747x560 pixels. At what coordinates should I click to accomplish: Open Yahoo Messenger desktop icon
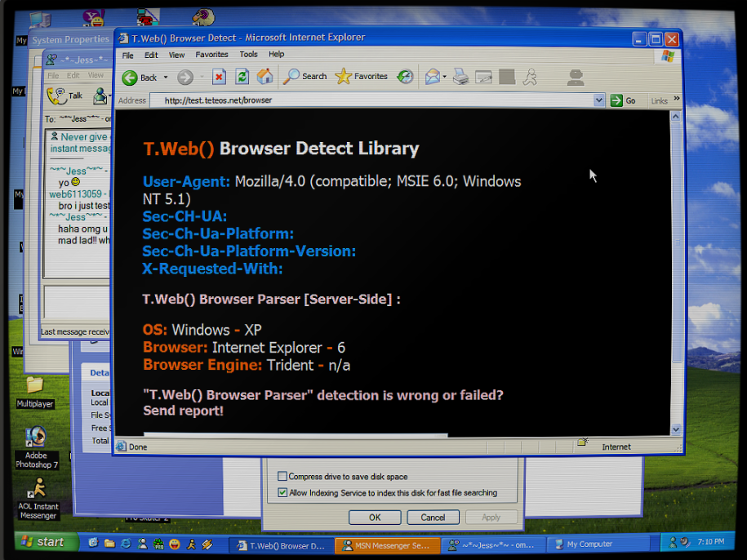[x=93, y=17]
